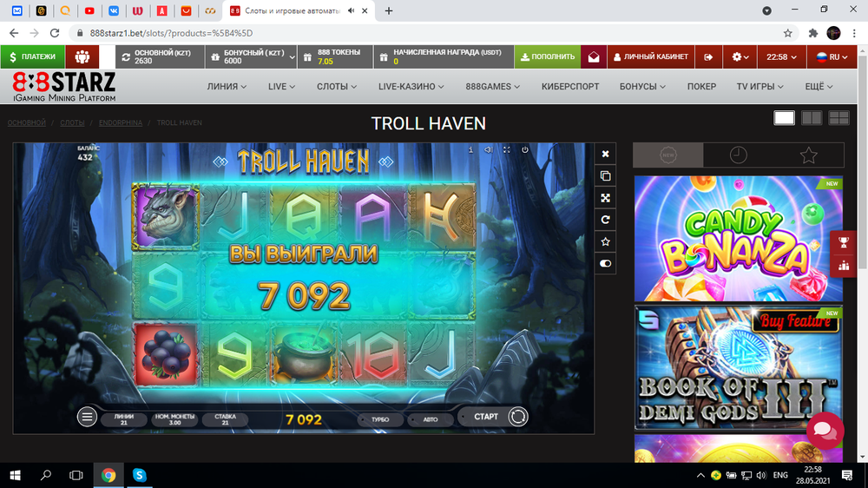Toggle the switch at the bottom of the game sidebar

605,264
